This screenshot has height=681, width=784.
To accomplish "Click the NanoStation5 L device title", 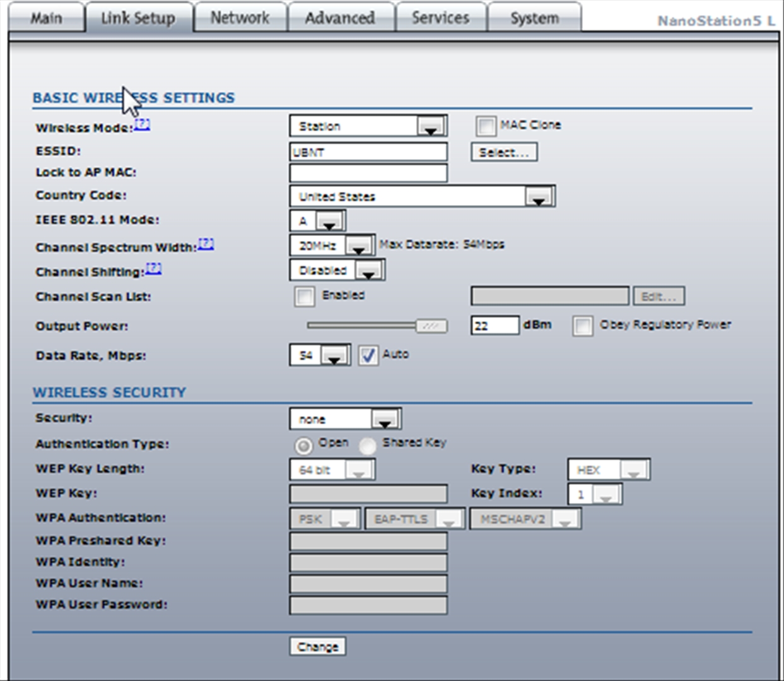I will (717, 20).
